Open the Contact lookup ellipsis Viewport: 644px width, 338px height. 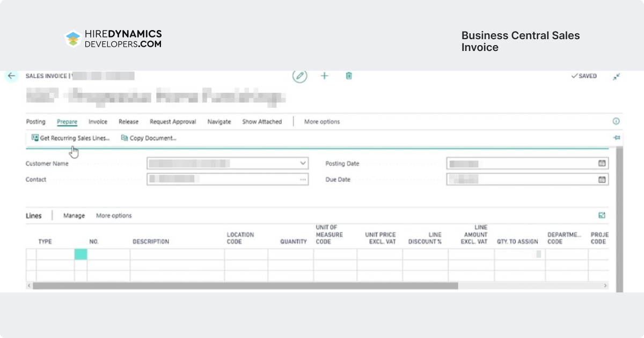[x=303, y=180]
